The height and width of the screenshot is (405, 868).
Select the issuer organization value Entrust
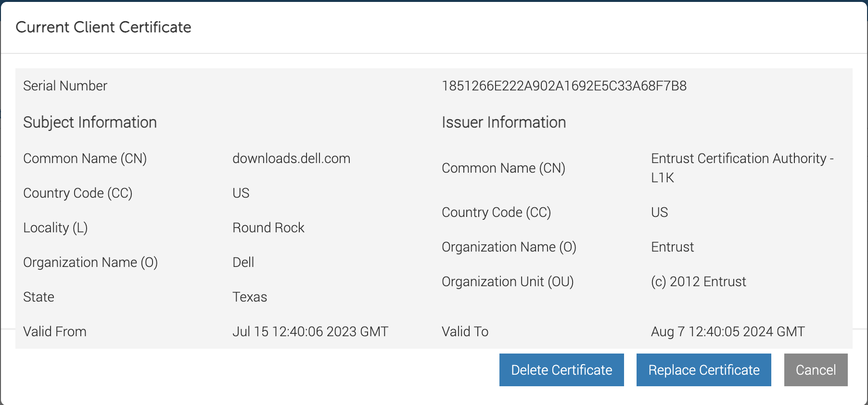pyautogui.click(x=672, y=247)
